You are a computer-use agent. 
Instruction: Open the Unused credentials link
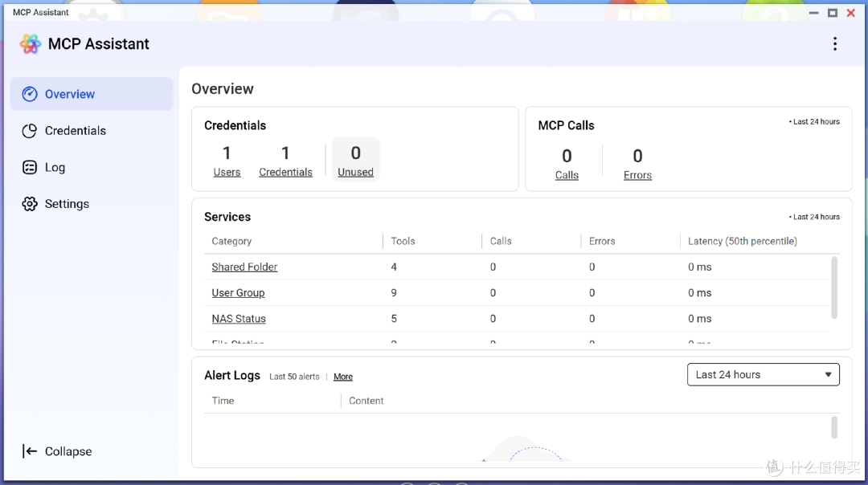[x=355, y=172]
